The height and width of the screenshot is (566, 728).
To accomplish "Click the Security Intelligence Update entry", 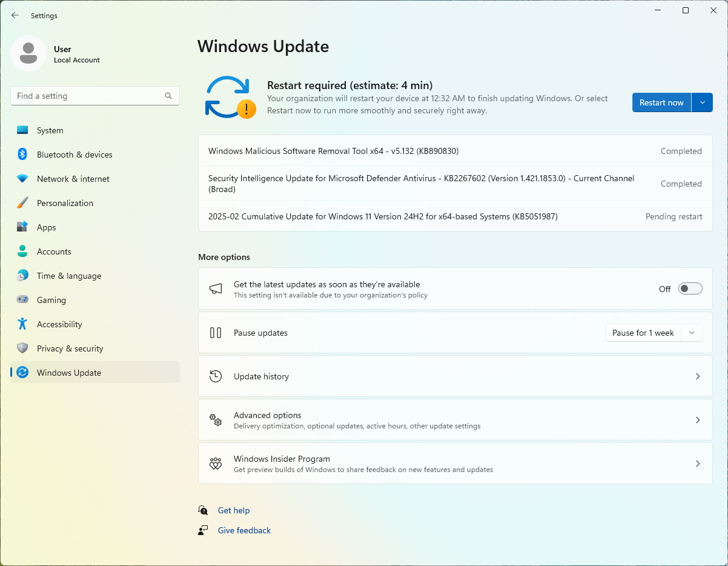I will tap(455, 184).
